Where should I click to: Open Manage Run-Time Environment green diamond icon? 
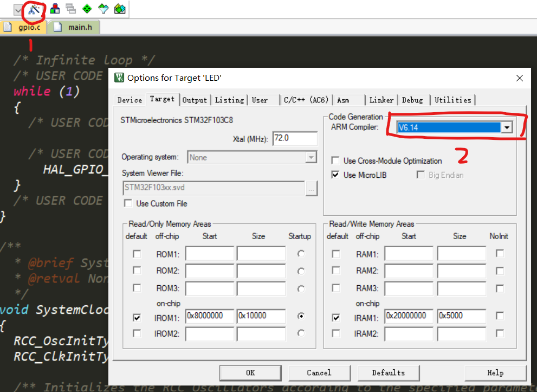87,9
